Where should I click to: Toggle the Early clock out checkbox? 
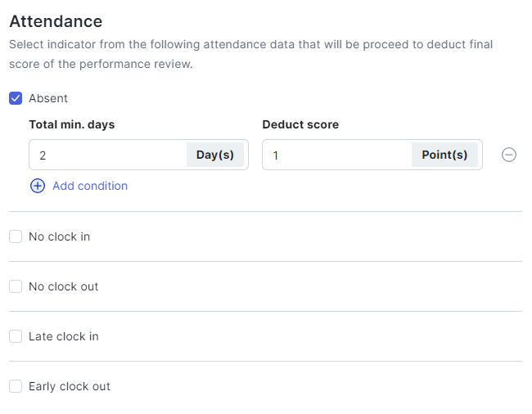click(16, 386)
